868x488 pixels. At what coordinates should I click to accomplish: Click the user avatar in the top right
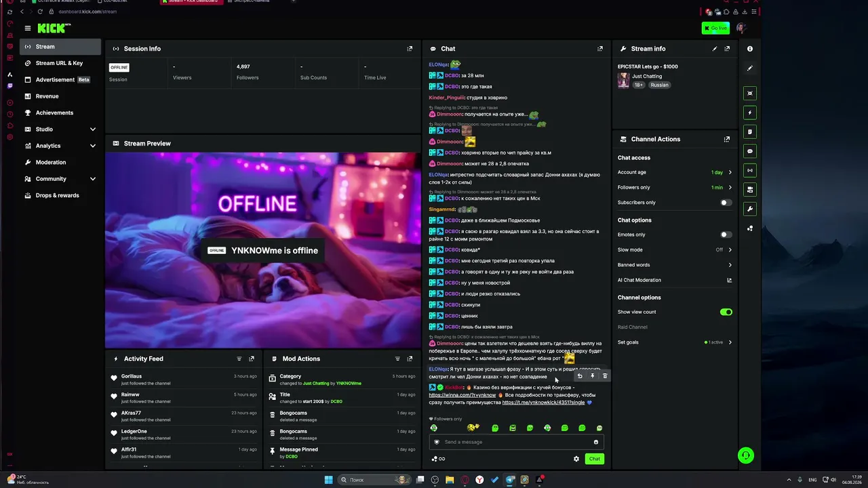click(x=741, y=28)
